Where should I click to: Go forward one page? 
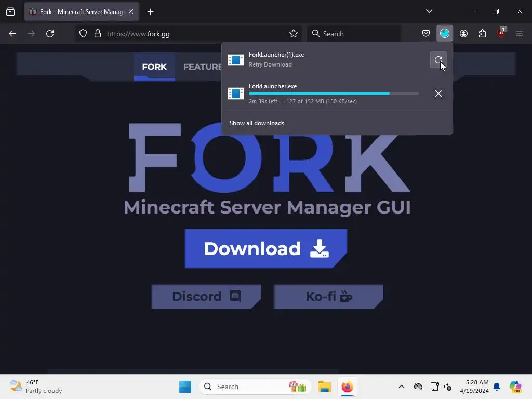click(31, 34)
